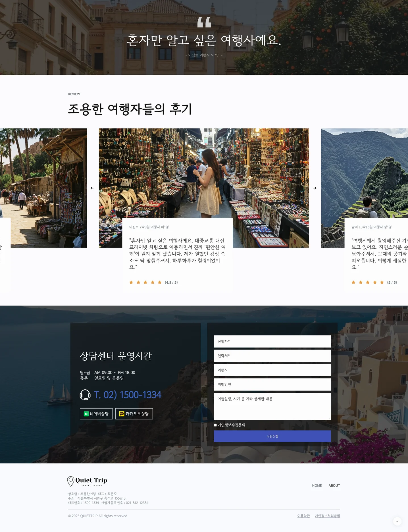
Task: Click reviewer label 남미 13박15일 여행자 정*영
Action: pos(371,227)
